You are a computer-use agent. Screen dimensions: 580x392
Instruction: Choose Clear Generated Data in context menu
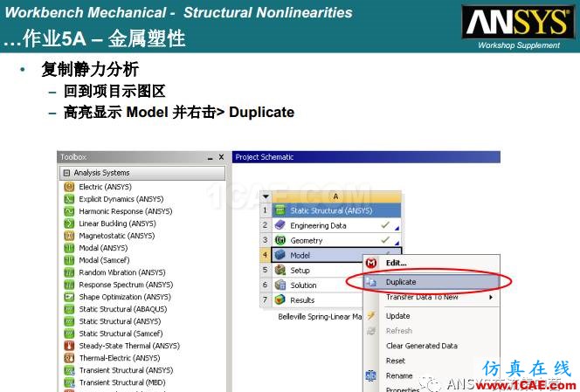(422, 346)
